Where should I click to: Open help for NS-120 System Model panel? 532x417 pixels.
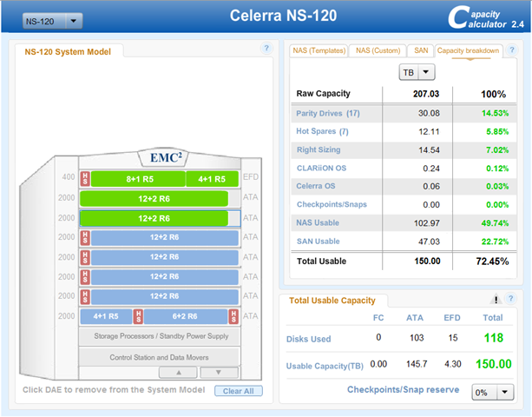[266, 49]
